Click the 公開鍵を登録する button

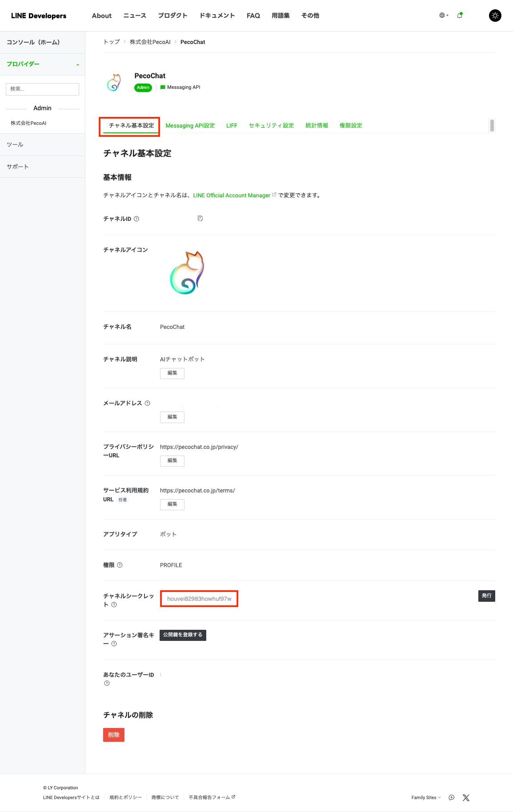183,635
